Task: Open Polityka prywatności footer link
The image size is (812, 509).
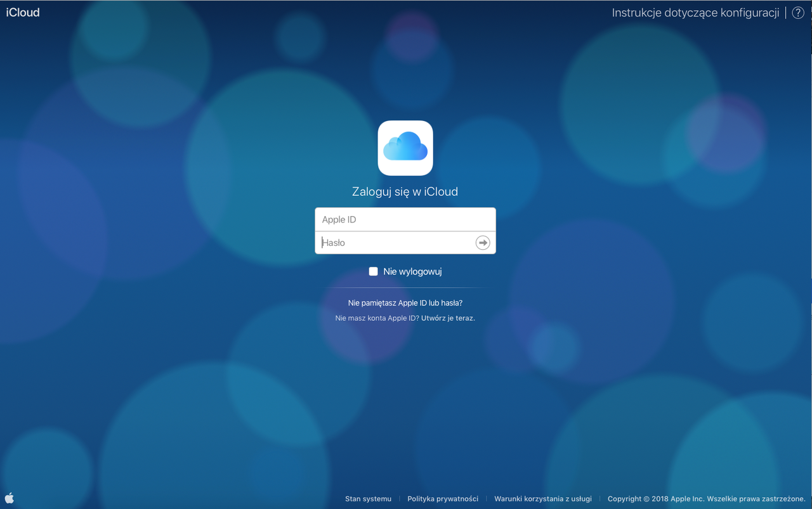Action: click(x=443, y=499)
